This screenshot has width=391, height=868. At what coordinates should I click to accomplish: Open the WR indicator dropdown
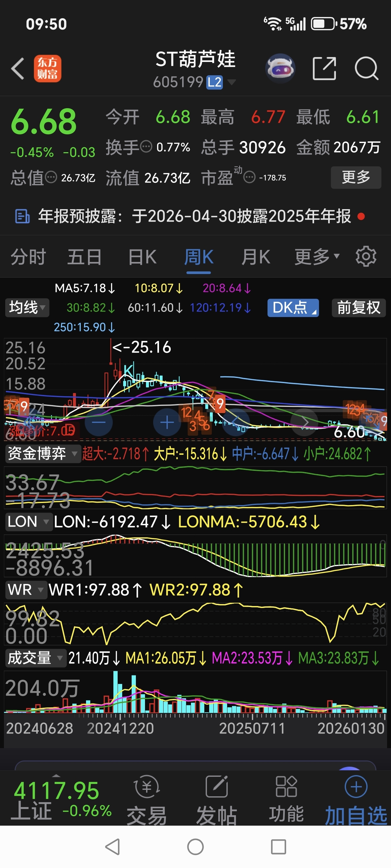pyautogui.click(x=26, y=590)
